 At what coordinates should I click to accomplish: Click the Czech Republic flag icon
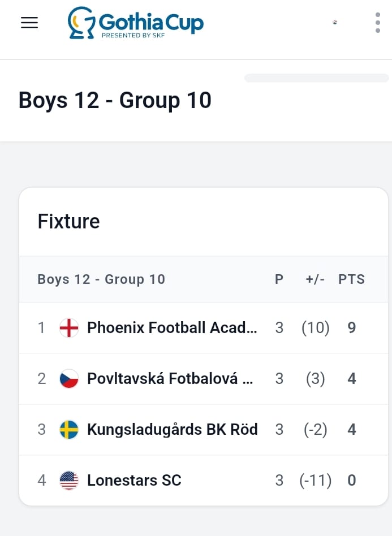tap(69, 379)
